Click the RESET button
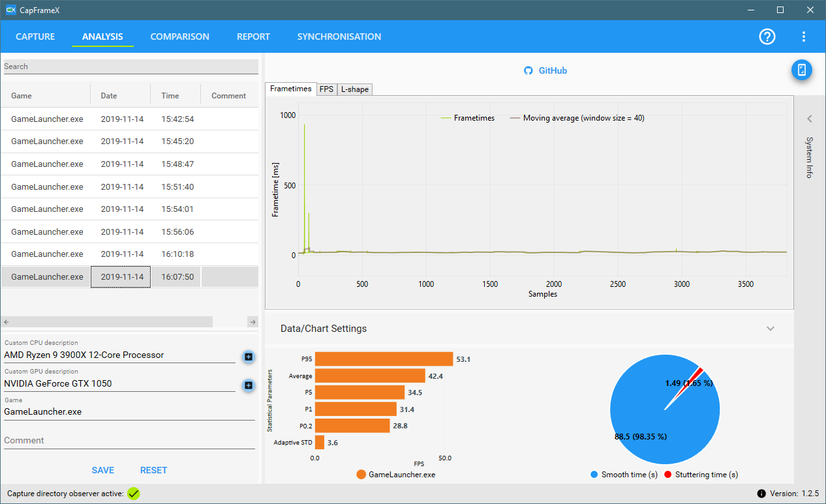This screenshot has height=504, width=826. coord(154,470)
